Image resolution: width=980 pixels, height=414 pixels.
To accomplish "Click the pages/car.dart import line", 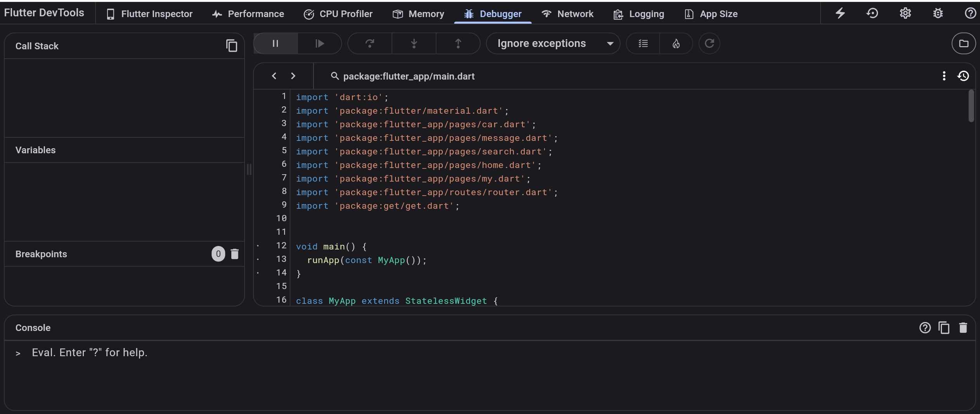I will pyautogui.click(x=416, y=124).
